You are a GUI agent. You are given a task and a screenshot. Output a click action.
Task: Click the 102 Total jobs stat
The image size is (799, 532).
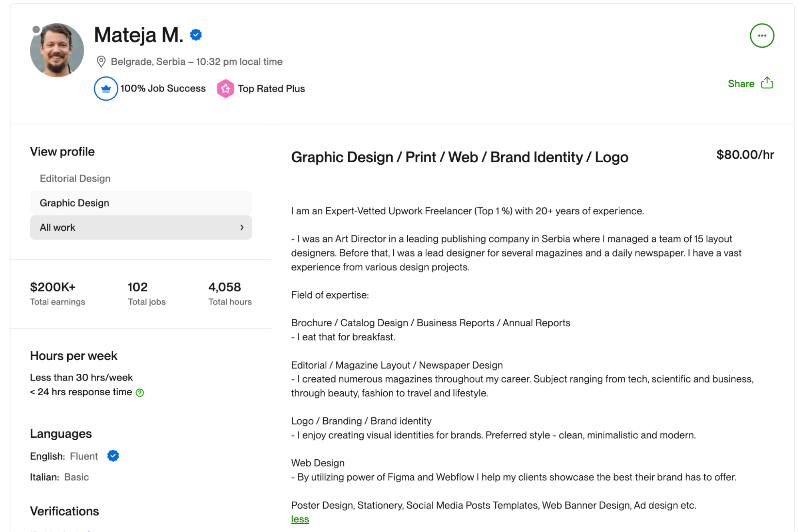click(x=146, y=293)
